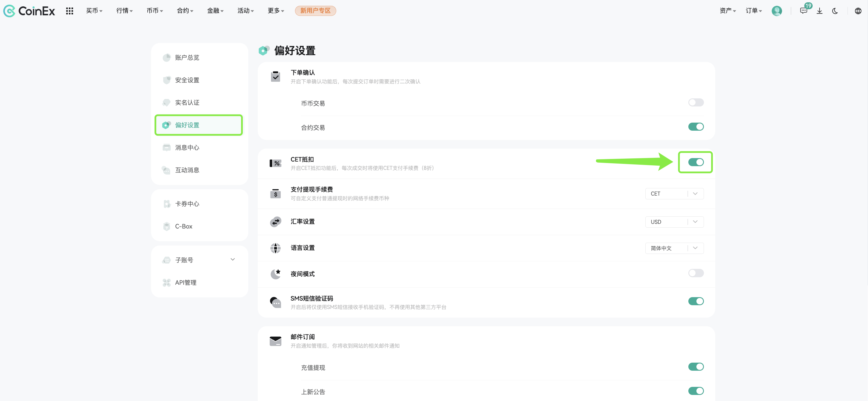The image size is (868, 401).
Task: Click the 下单确认 section title
Action: [x=303, y=72]
